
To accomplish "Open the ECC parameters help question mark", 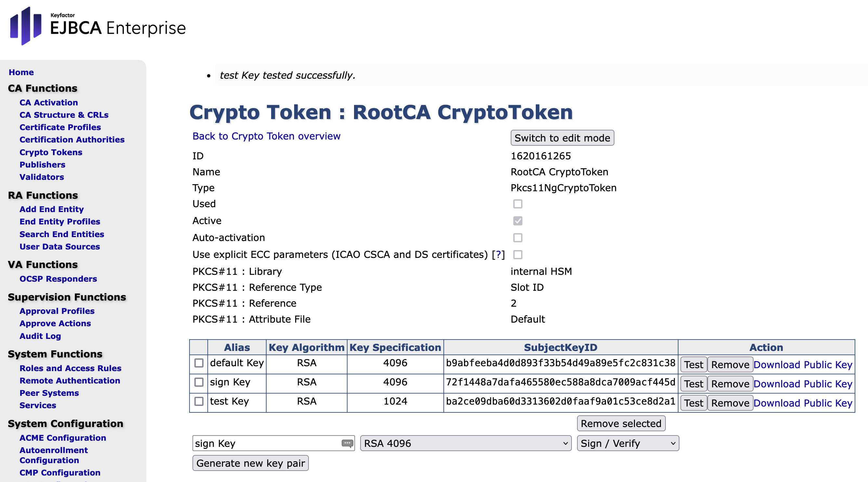I will [498, 254].
